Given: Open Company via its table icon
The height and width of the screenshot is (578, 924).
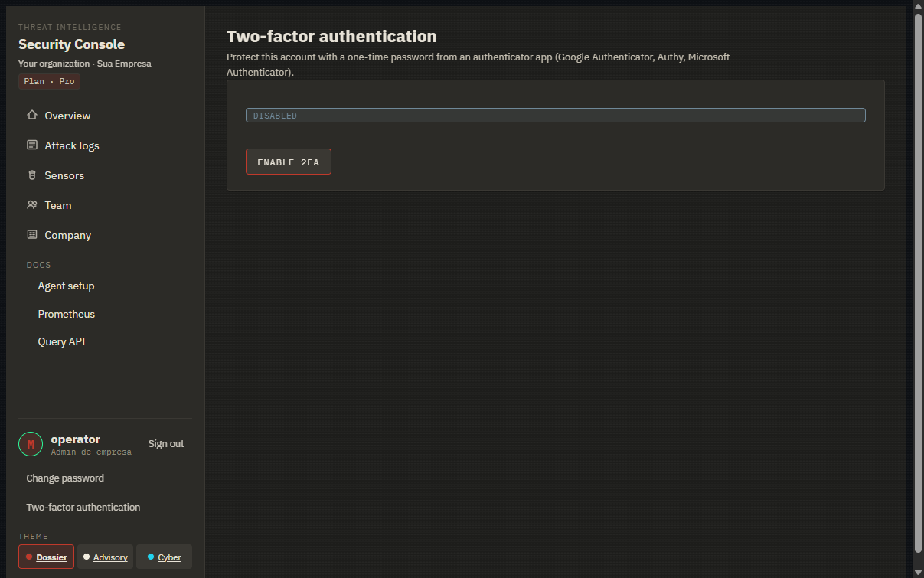Looking at the screenshot, I should click(x=32, y=235).
